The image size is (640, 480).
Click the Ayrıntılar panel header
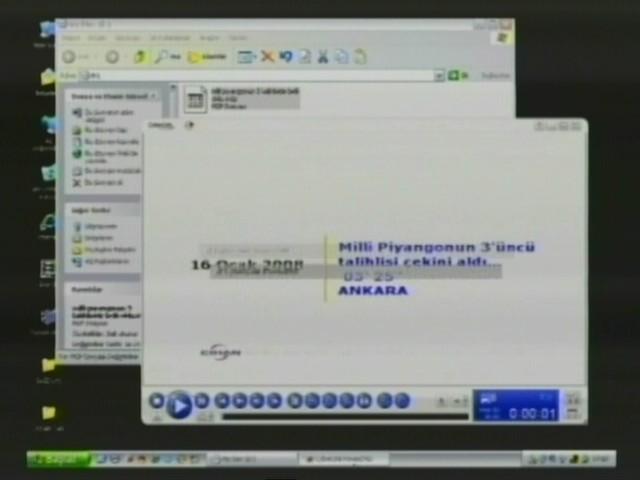[x=103, y=289]
